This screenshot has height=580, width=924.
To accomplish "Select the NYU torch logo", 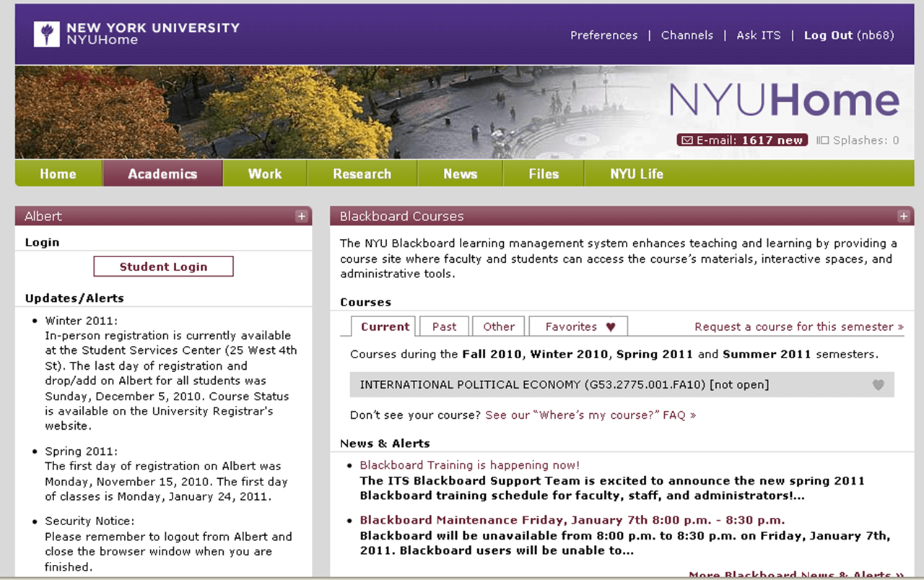I will tap(45, 33).
